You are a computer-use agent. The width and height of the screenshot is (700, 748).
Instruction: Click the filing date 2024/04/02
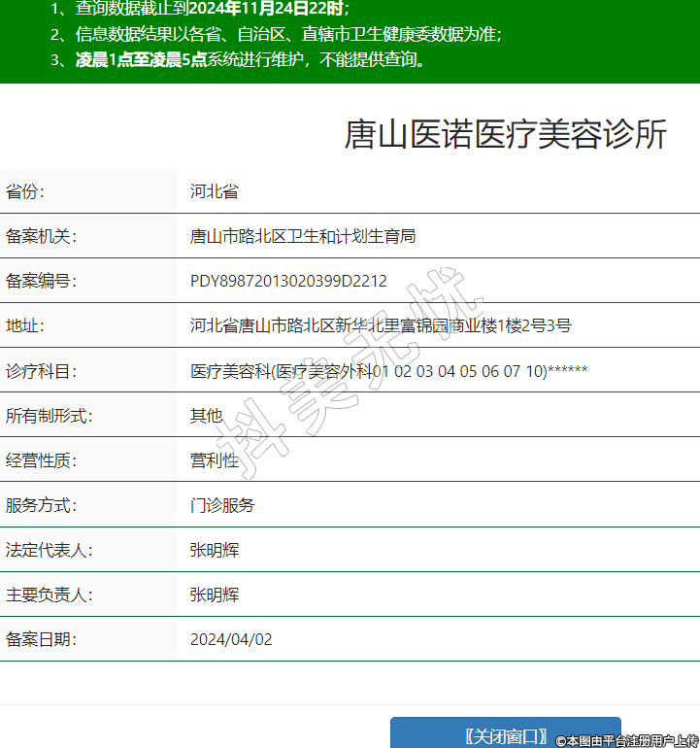[231, 639]
